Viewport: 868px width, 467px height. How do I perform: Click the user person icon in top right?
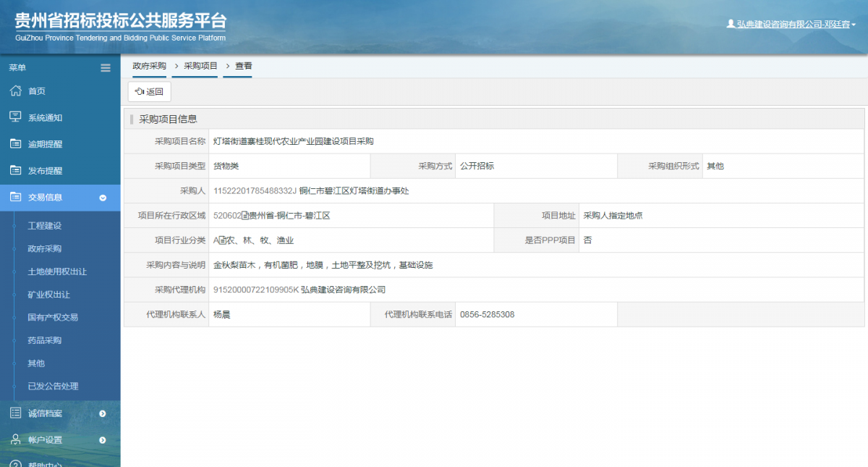click(731, 23)
